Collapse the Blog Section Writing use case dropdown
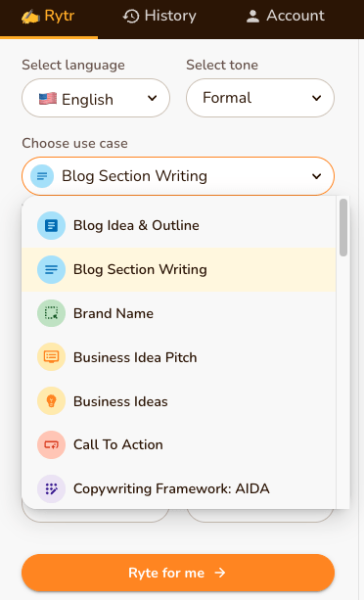 178,176
